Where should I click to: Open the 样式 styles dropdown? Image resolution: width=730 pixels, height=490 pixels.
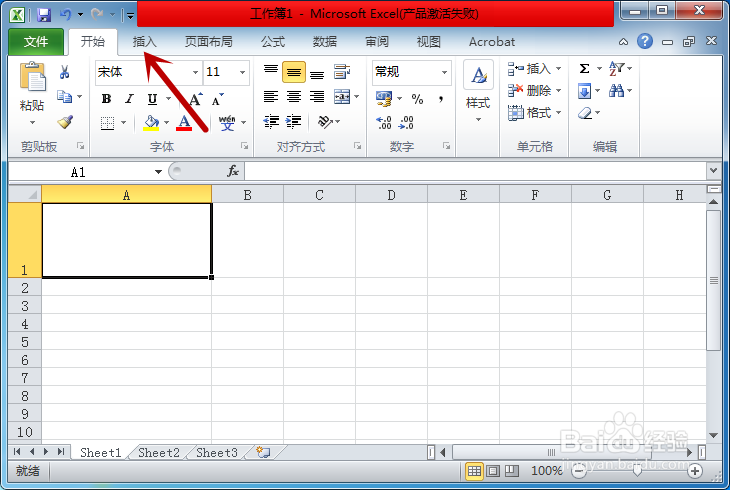(x=478, y=120)
